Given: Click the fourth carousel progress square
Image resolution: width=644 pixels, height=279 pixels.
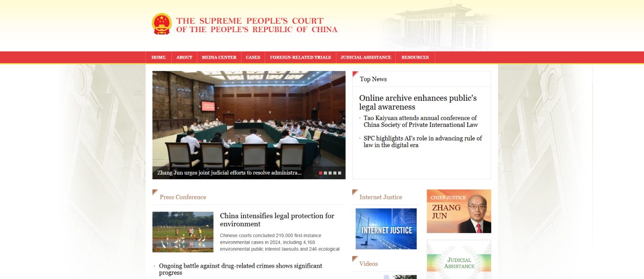Looking at the screenshot, I should click(335, 173).
